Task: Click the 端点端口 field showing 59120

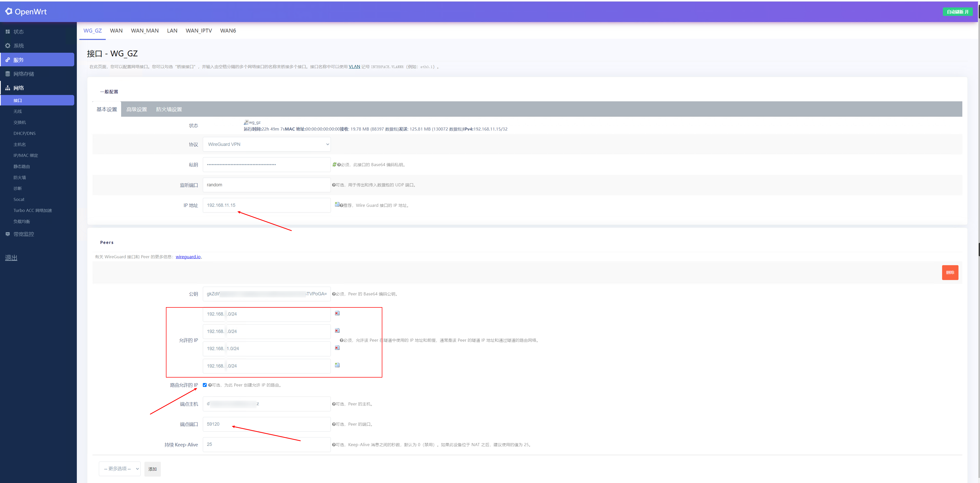Action: click(x=266, y=424)
